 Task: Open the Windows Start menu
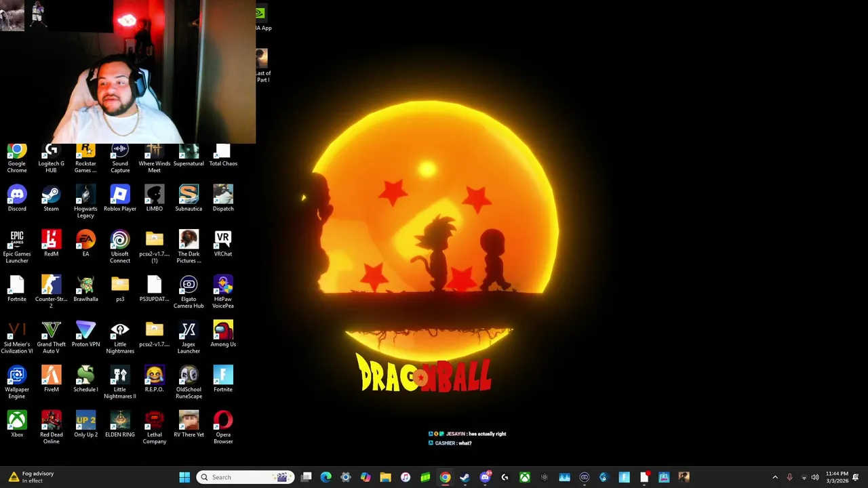(184, 477)
